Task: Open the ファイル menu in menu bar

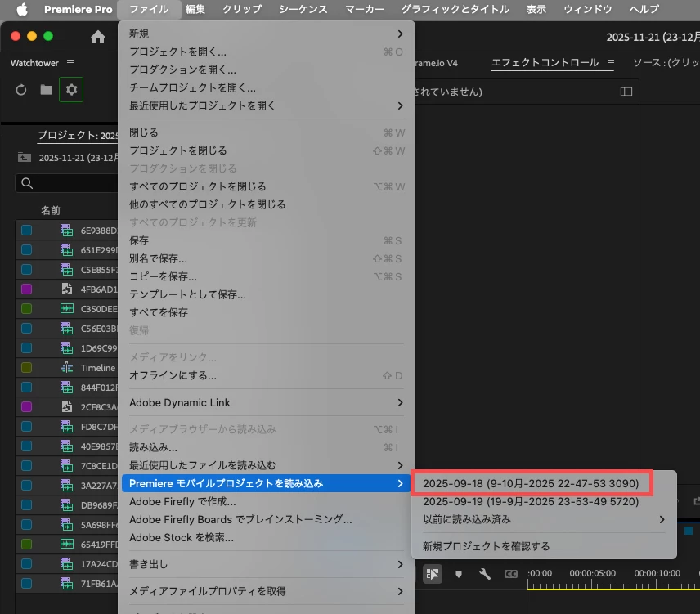Action: coord(149,9)
